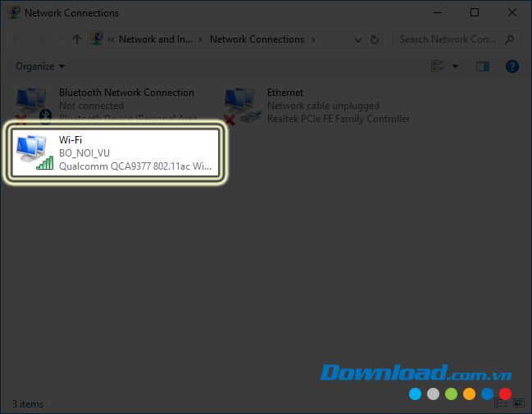Open the Organize dropdown menu
Screen dimensions: 532x414
pyautogui.click(x=39, y=66)
